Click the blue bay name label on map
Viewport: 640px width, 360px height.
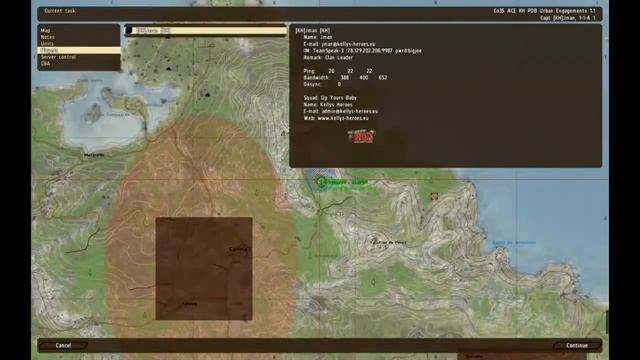click(514, 242)
